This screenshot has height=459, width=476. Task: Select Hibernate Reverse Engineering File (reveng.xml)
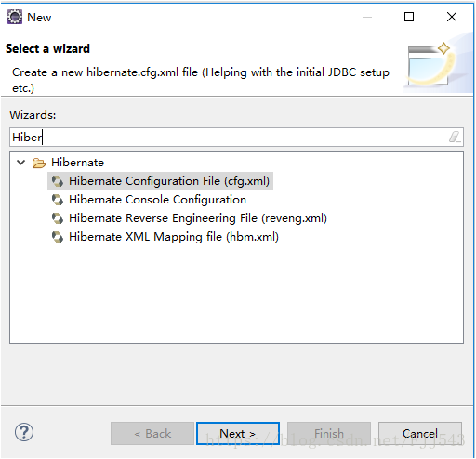coord(198,218)
